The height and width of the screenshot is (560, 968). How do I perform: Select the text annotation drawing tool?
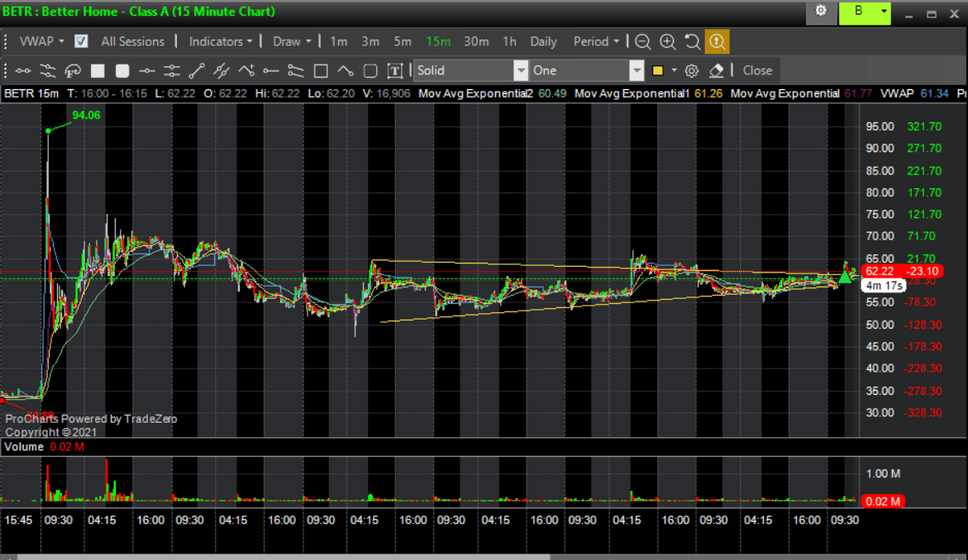point(395,71)
